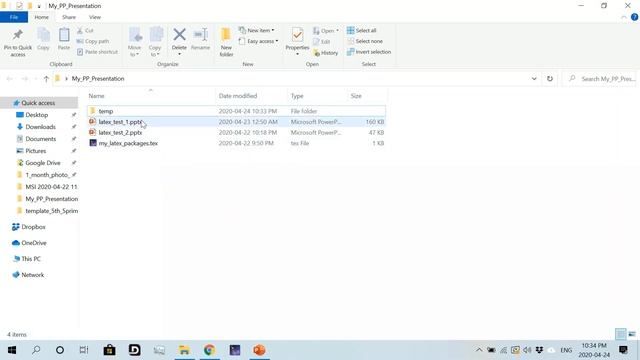
Task: Open Downloads in navigation pane
Action: click(x=40, y=127)
